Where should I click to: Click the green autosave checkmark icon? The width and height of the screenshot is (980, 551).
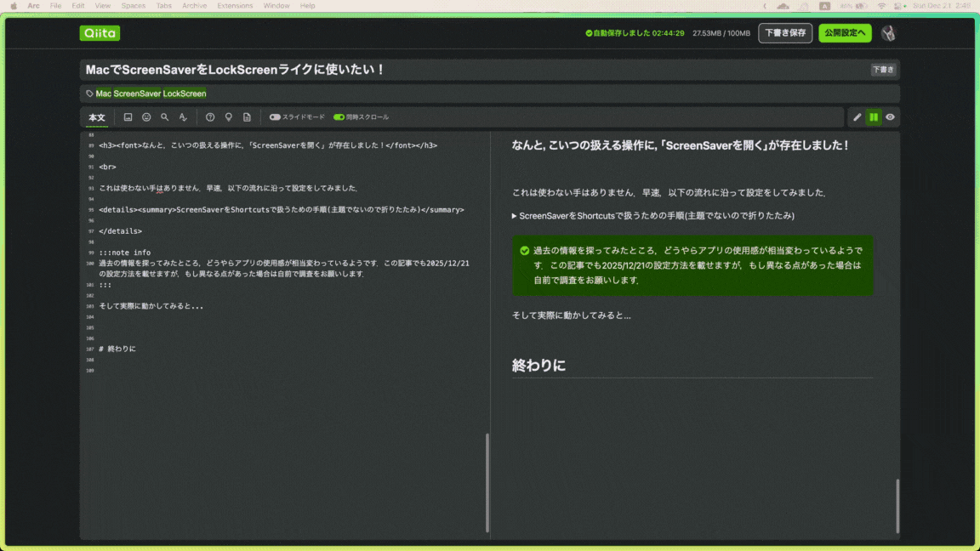coord(589,33)
